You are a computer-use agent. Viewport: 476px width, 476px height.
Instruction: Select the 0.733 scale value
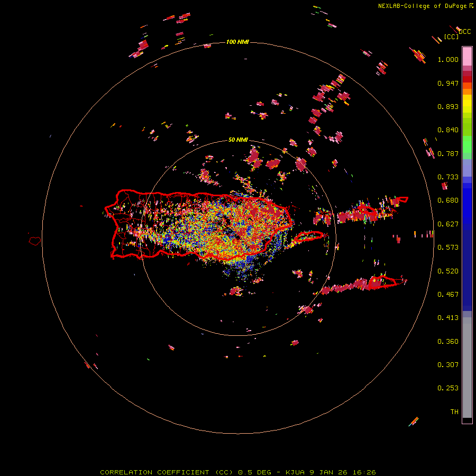click(x=448, y=177)
